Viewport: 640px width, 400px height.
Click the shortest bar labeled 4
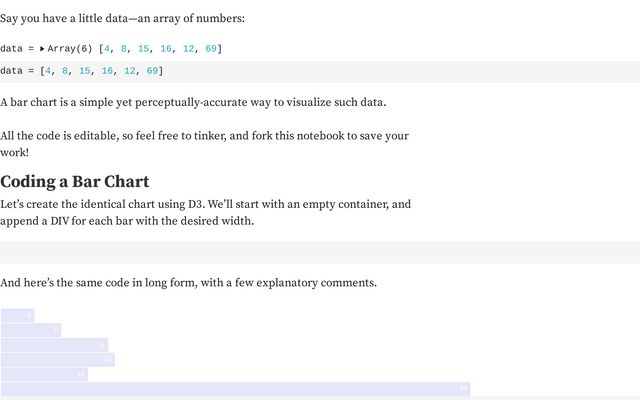click(x=18, y=315)
